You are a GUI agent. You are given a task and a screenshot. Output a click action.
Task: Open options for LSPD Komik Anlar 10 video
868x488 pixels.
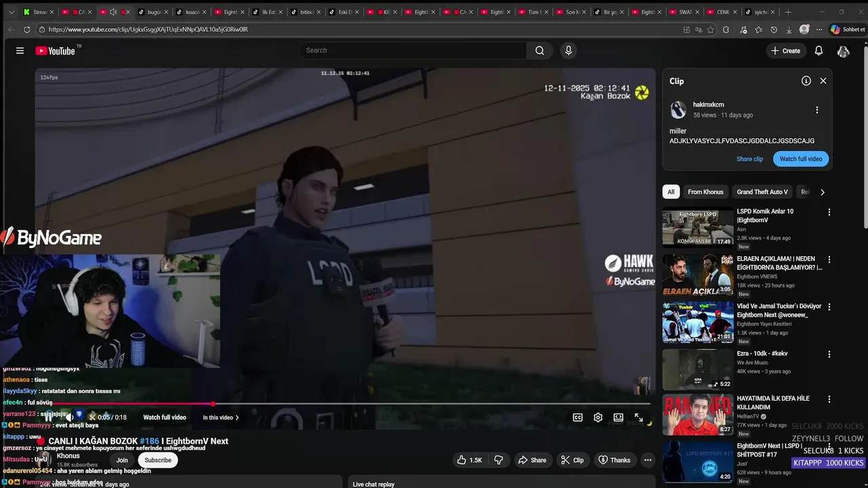click(829, 212)
